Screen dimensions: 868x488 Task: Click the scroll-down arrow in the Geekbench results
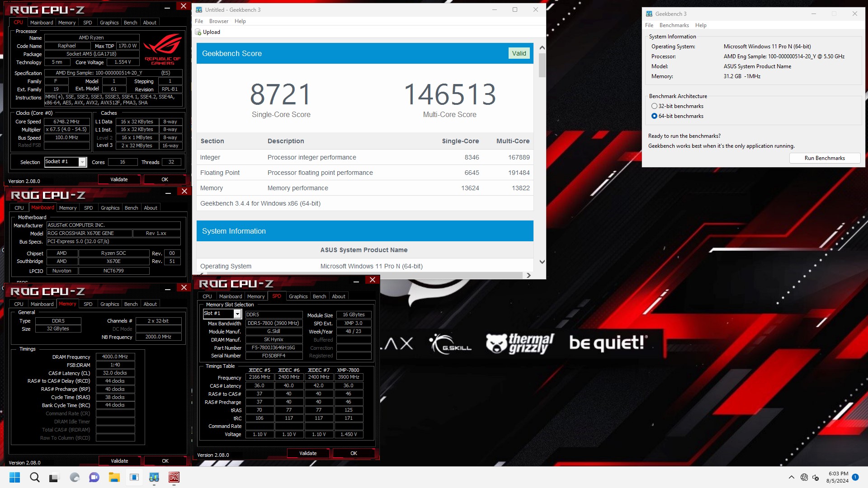[542, 262]
